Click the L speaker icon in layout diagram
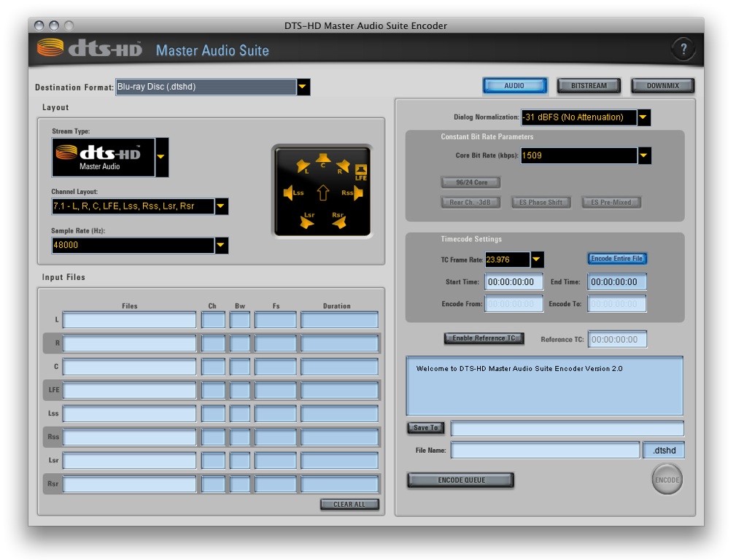 pos(303,166)
